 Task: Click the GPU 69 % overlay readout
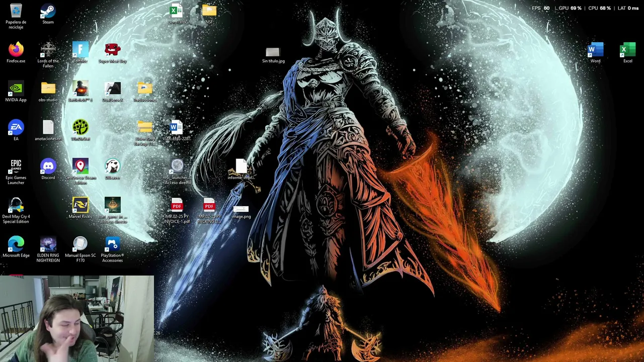570,8
